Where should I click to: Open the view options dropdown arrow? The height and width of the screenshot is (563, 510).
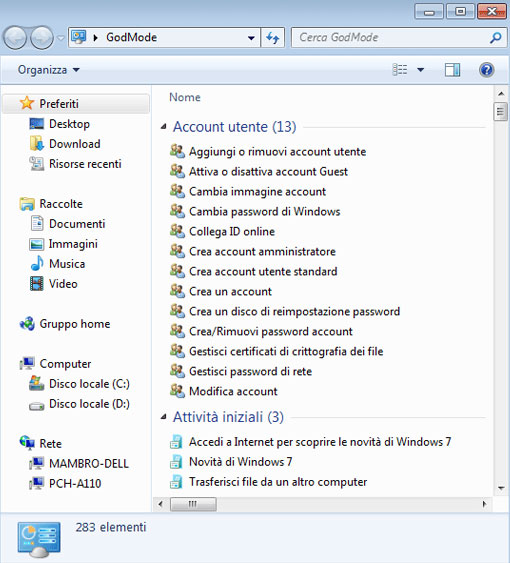(421, 70)
